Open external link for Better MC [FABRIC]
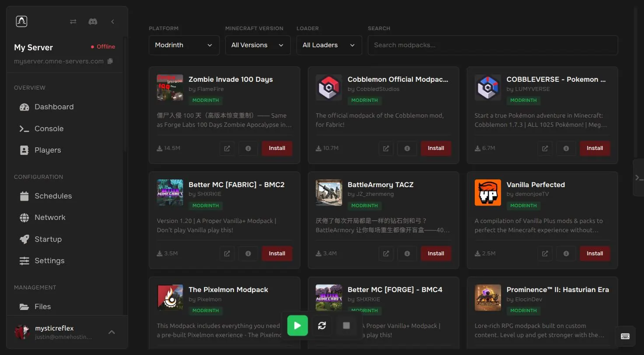 pyautogui.click(x=227, y=254)
